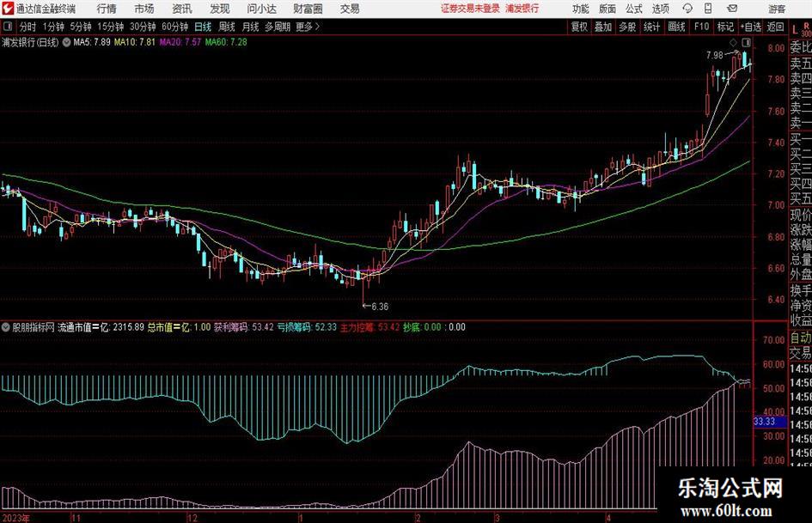812x523 pixels.
Task: Click the 亏损筹码: 52.33 value
Action: [307, 327]
